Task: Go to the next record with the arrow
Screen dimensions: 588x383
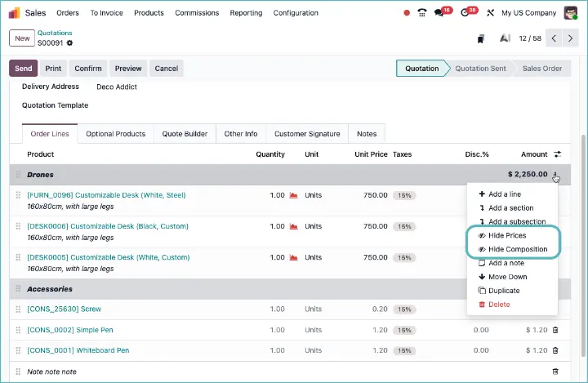Action: [x=572, y=38]
